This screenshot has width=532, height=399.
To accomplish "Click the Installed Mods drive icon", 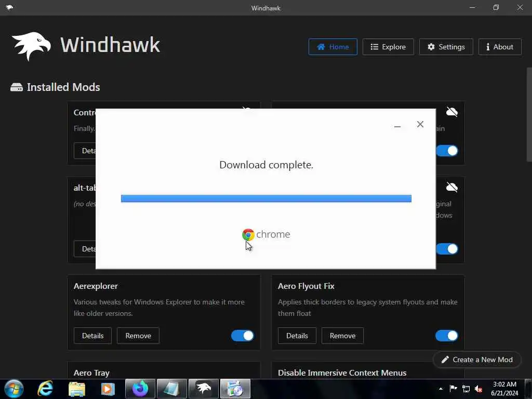I will (17, 87).
